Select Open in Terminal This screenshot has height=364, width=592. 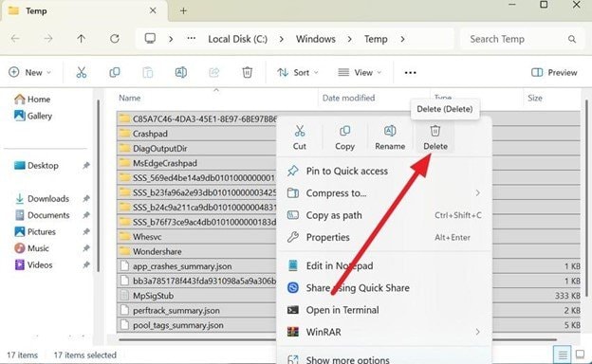pos(384,310)
